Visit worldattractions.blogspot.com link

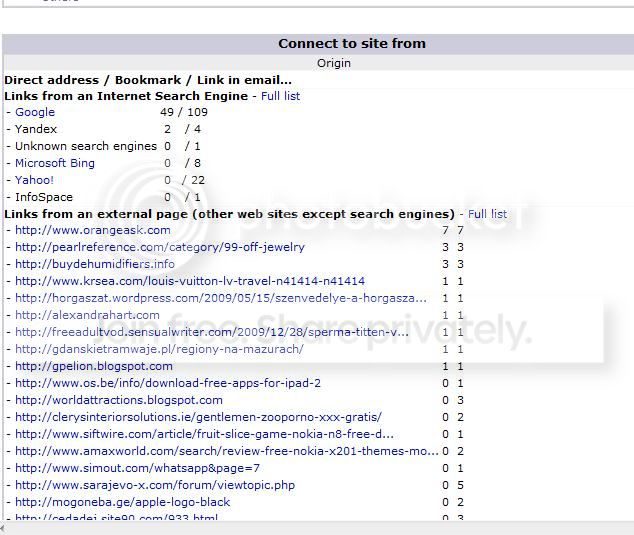(118, 400)
